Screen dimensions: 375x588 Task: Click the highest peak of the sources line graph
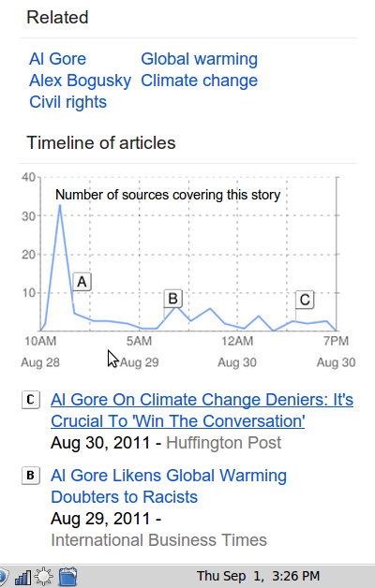[60, 205]
